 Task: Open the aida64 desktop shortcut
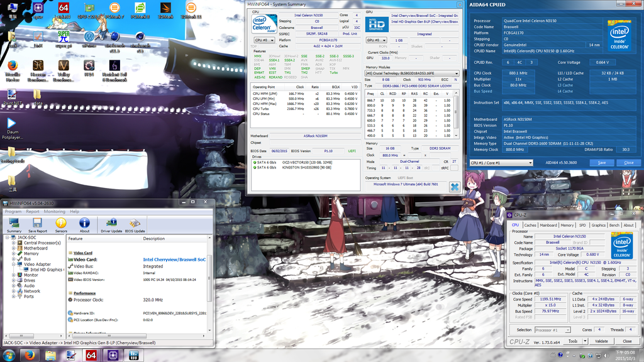(x=64, y=11)
